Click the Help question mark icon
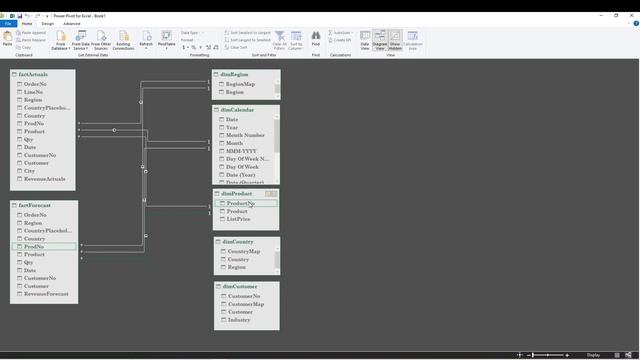The width and height of the screenshot is (640, 360). point(636,24)
